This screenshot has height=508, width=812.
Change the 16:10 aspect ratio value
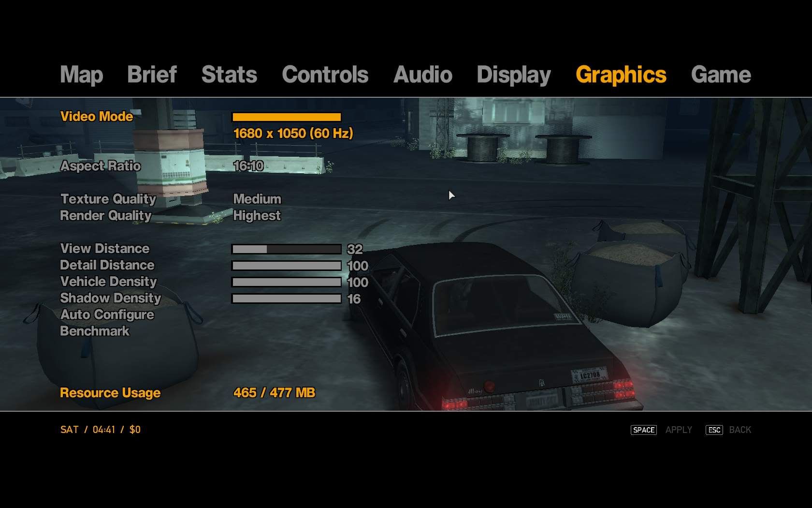click(248, 166)
